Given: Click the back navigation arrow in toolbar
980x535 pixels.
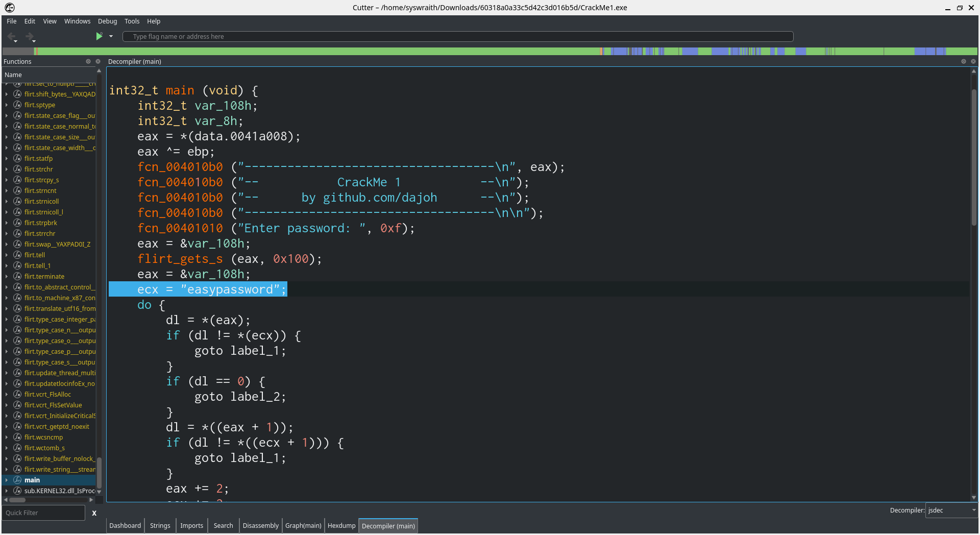Looking at the screenshot, I should 11,36.
